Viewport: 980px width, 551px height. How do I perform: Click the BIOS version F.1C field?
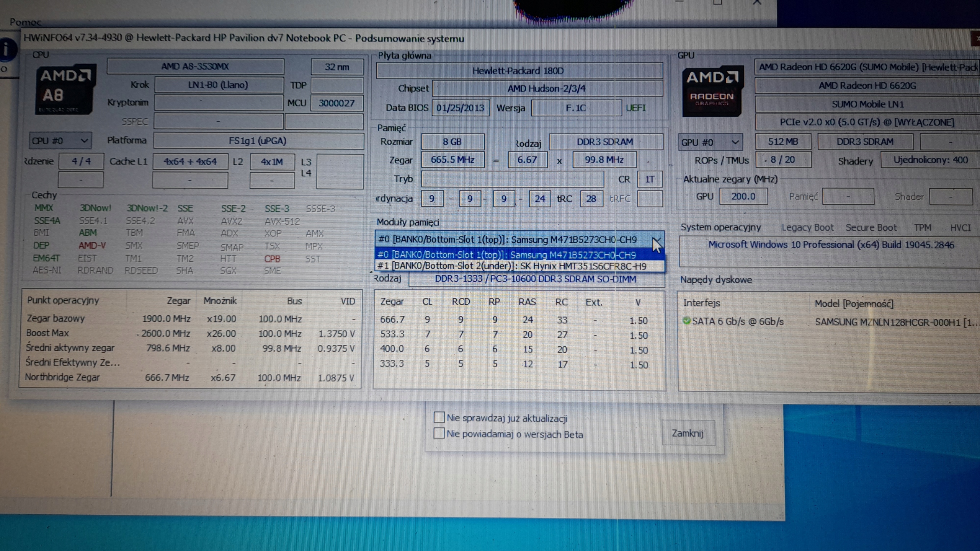click(576, 108)
